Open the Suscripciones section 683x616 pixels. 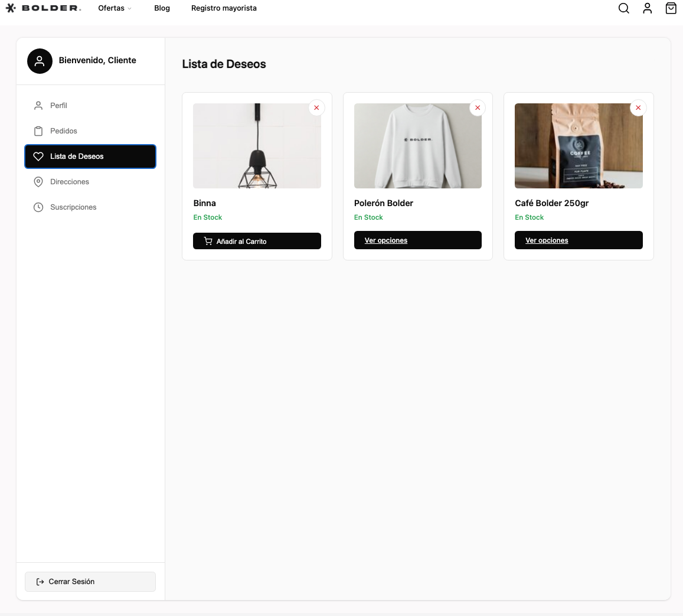coord(90,207)
